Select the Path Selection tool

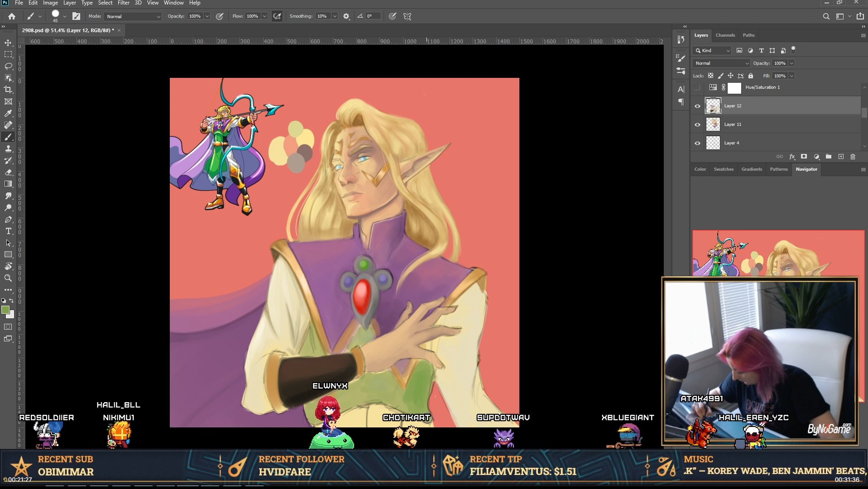[8, 243]
